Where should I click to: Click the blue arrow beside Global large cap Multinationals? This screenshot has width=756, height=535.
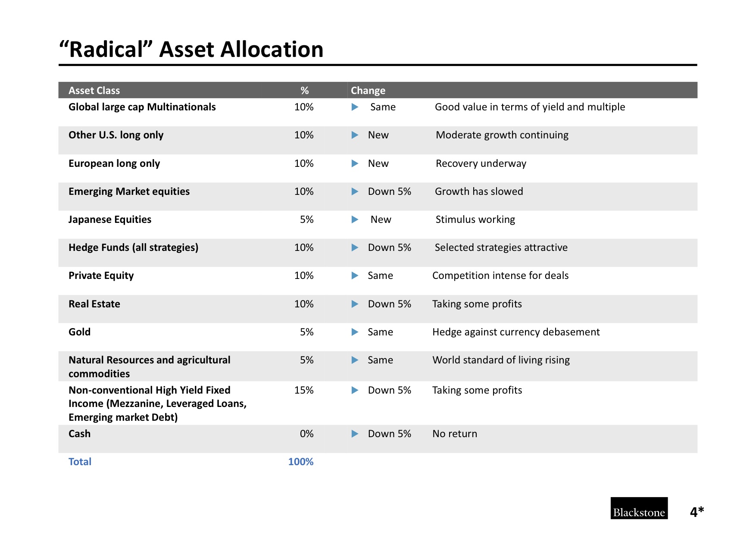pyautogui.click(x=355, y=107)
